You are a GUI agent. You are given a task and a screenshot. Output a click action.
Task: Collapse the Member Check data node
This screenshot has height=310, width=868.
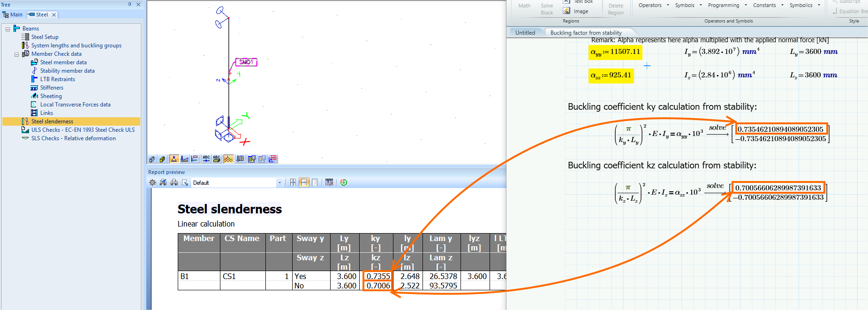pyautogui.click(x=16, y=54)
